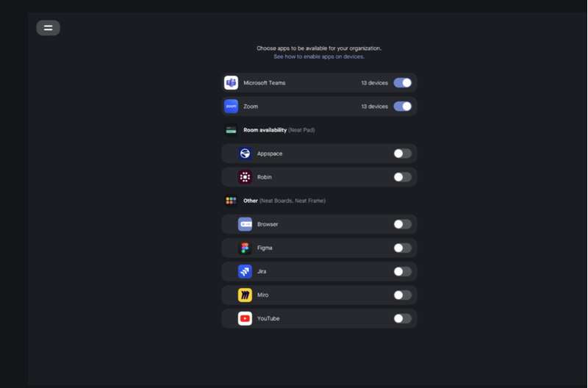The height and width of the screenshot is (388, 588).
Task: Click the YouTube app icon
Action: coord(245,319)
